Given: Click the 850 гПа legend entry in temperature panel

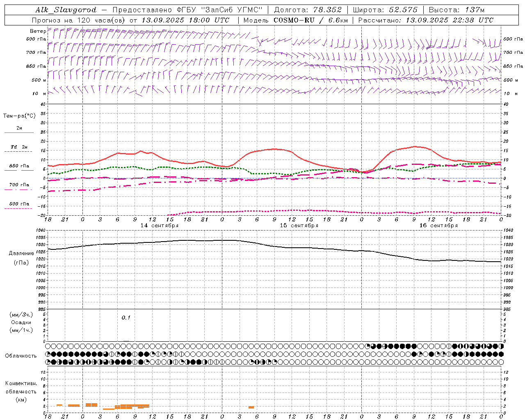Looking at the screenshot, I should (19, 168).
